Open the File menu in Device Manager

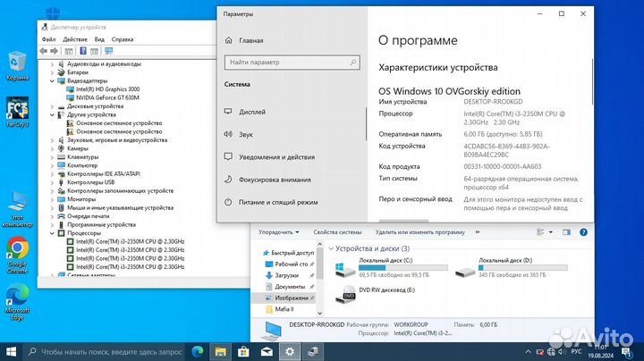coord(48,39)
